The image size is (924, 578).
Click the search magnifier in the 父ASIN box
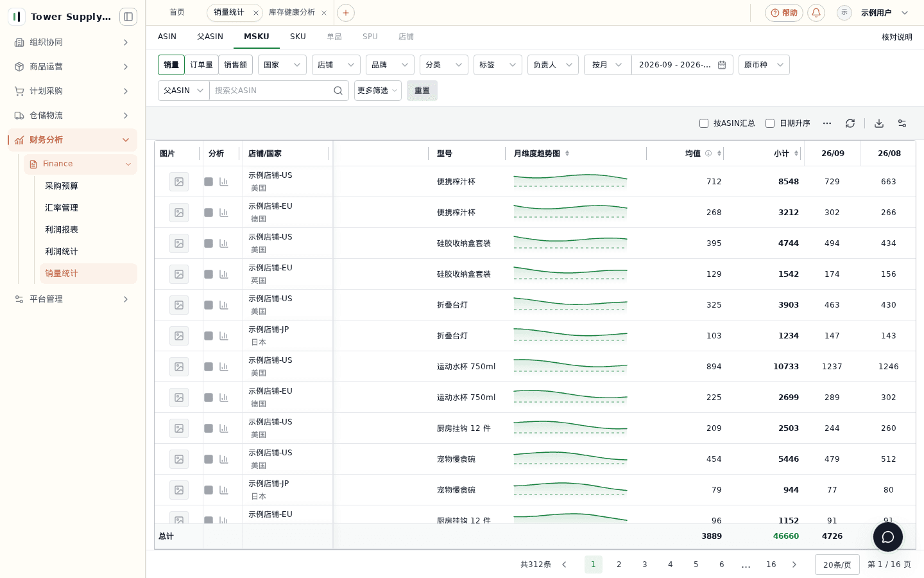point(338,91)
